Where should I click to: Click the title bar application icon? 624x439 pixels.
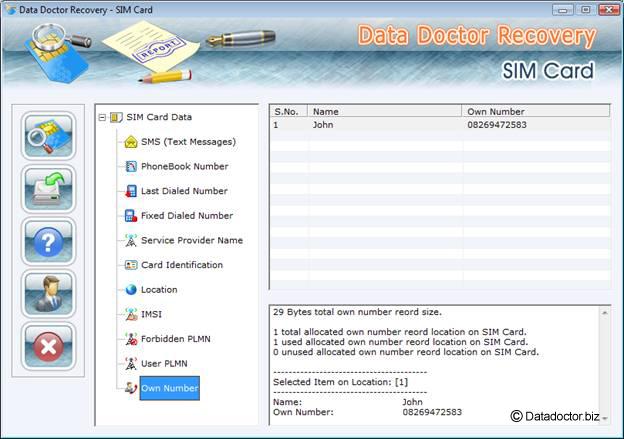pyautogui.click(x=11, y=10)
